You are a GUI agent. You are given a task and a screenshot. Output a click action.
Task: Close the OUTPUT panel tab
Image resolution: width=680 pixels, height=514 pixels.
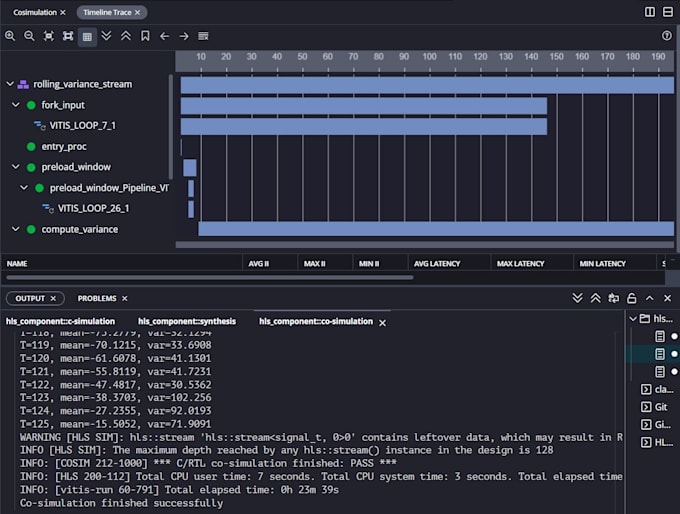pyautogui.click(x=53, y=298)
